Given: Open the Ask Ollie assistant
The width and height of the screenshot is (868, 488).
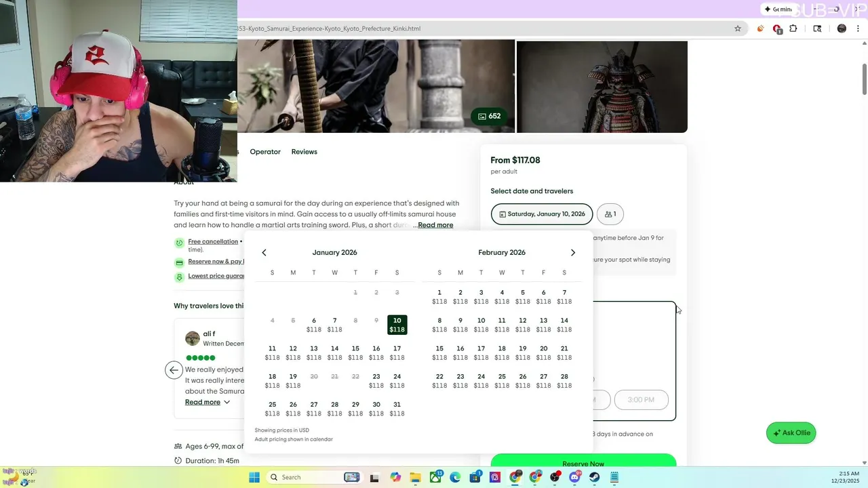Looking at the screenshot, I should 791,432.
